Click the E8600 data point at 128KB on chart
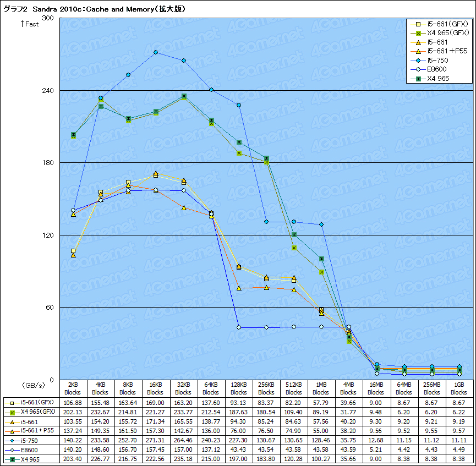The height and width of the screenshot is (466, 476). coord(239,327)
